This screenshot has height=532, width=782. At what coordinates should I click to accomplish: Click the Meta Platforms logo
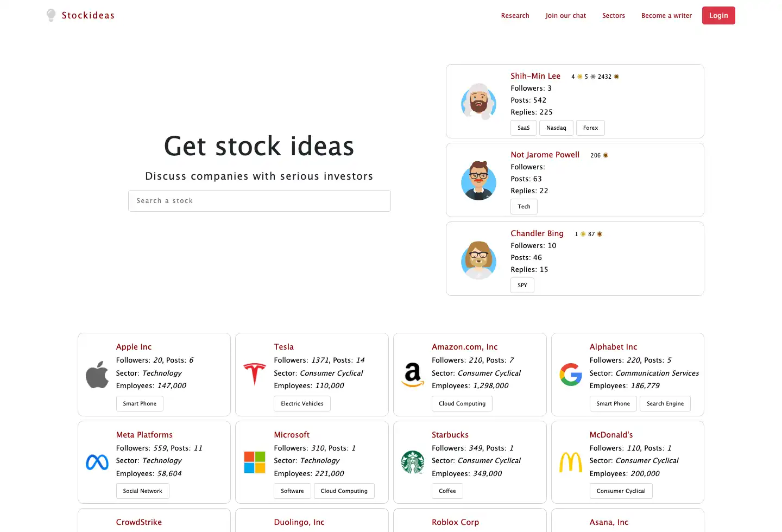coord(97,463)
